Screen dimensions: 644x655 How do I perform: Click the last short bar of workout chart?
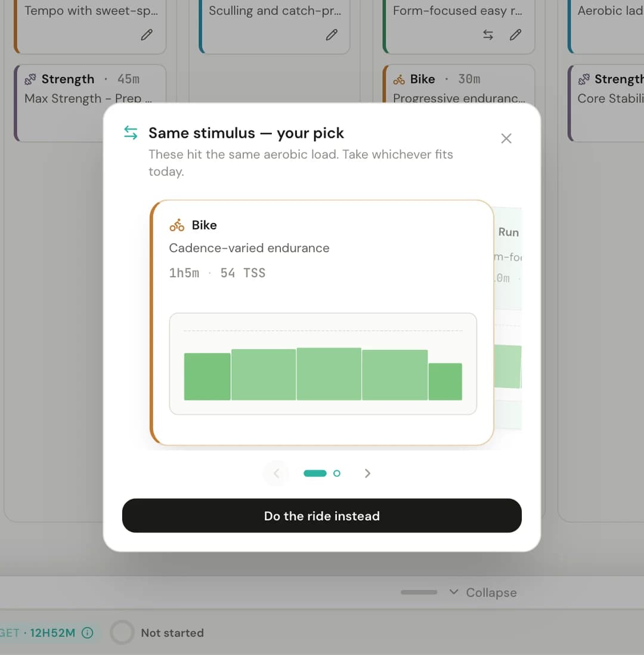[x=445, y=381]
